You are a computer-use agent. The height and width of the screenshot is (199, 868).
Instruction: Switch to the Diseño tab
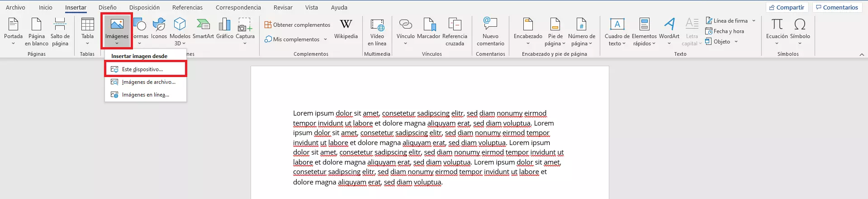pos(108,7)
